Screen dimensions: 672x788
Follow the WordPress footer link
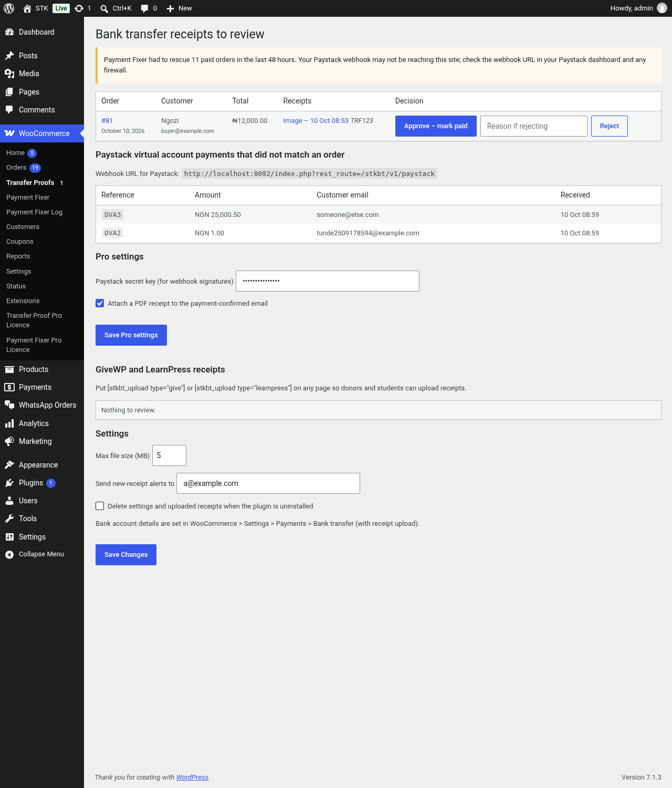[x=192, y=777]
